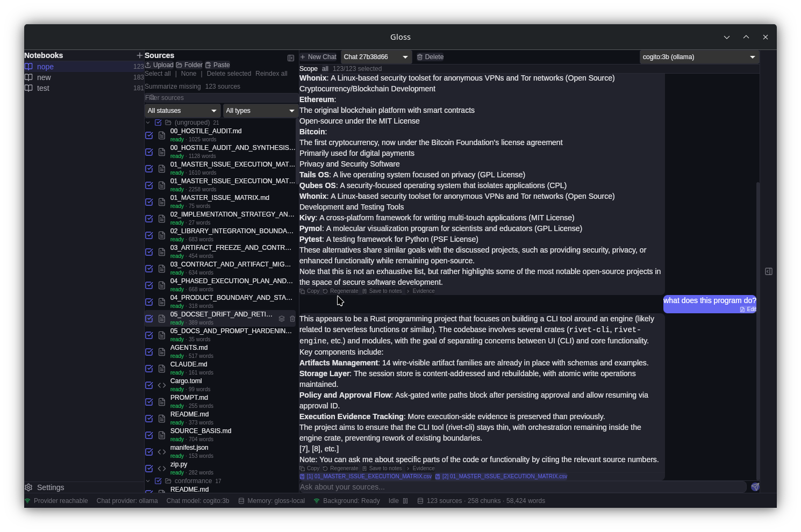
Task: Click Reindex all sources
Action: tap(271, 74)
